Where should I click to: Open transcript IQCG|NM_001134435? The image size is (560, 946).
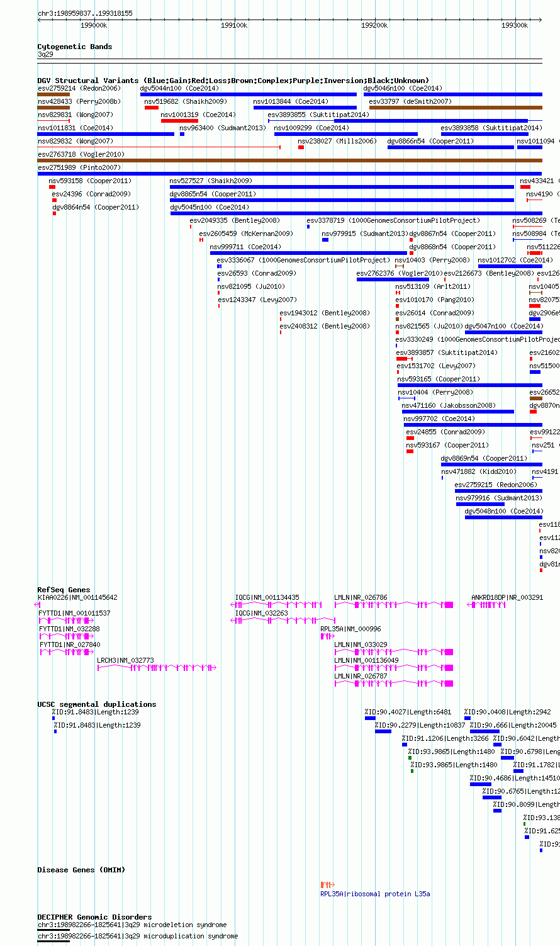[x=267, y=597]
